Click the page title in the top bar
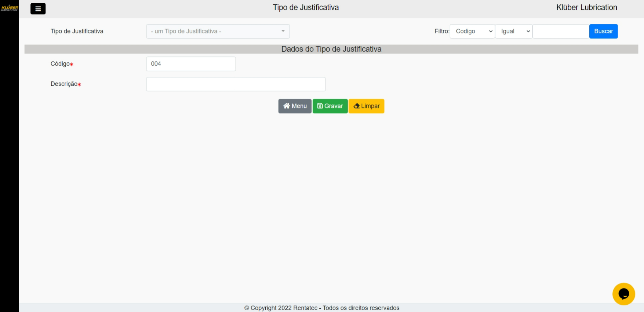 click(x=306, y=7)
